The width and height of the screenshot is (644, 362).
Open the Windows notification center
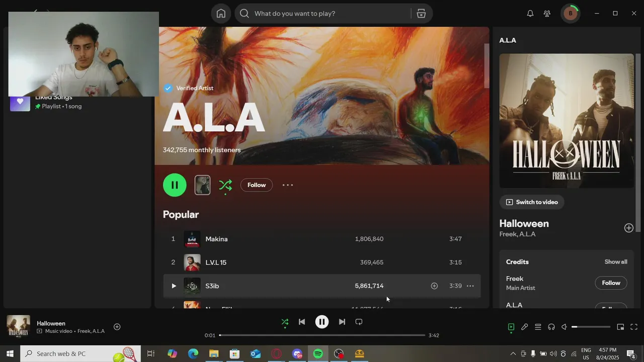click(631, 353)
